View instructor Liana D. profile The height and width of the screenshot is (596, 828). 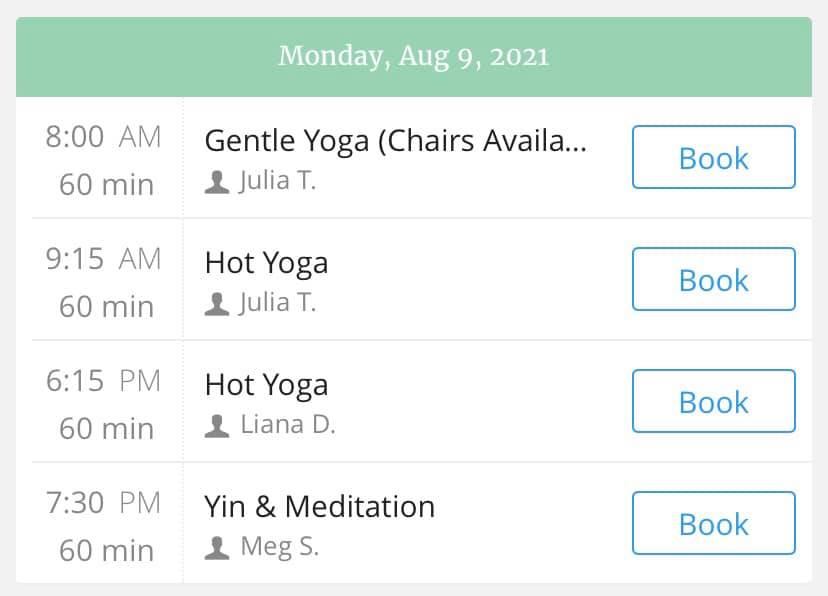click(x=287, y=427)
